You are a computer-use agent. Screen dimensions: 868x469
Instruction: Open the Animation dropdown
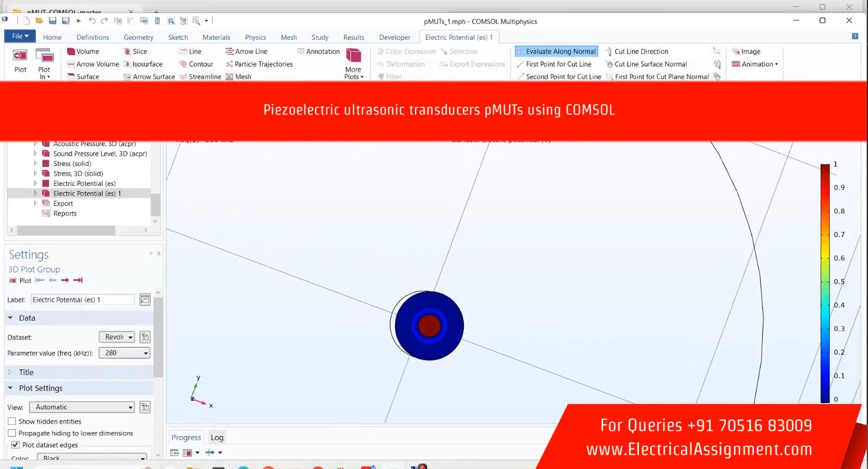[755, 64]
